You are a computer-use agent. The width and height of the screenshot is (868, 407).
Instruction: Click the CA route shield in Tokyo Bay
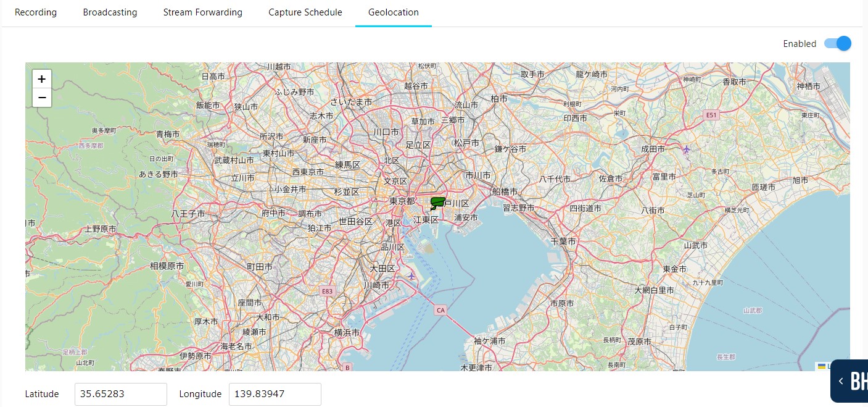point(440,310)
